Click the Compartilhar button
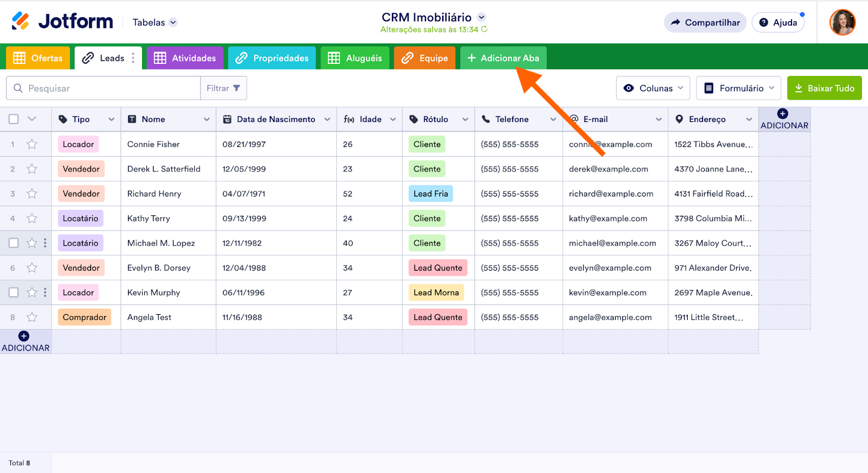The image size is (868, 473). point(705,22)
